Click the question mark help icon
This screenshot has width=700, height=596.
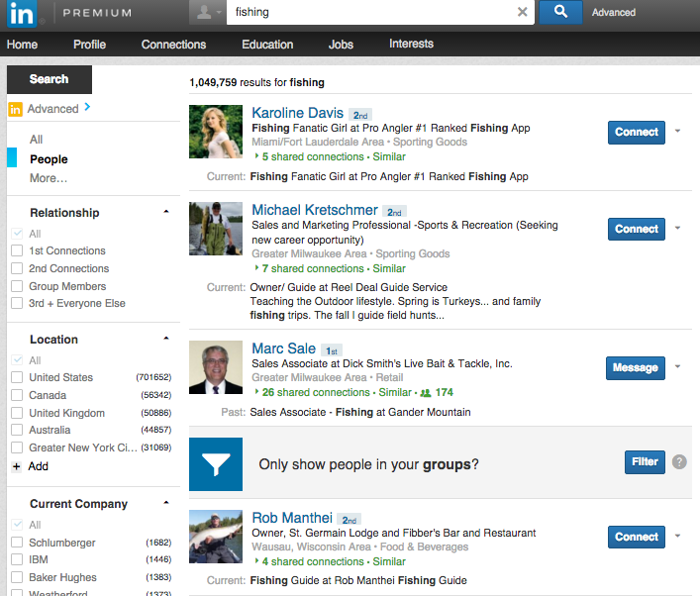(x=679, y=461)
